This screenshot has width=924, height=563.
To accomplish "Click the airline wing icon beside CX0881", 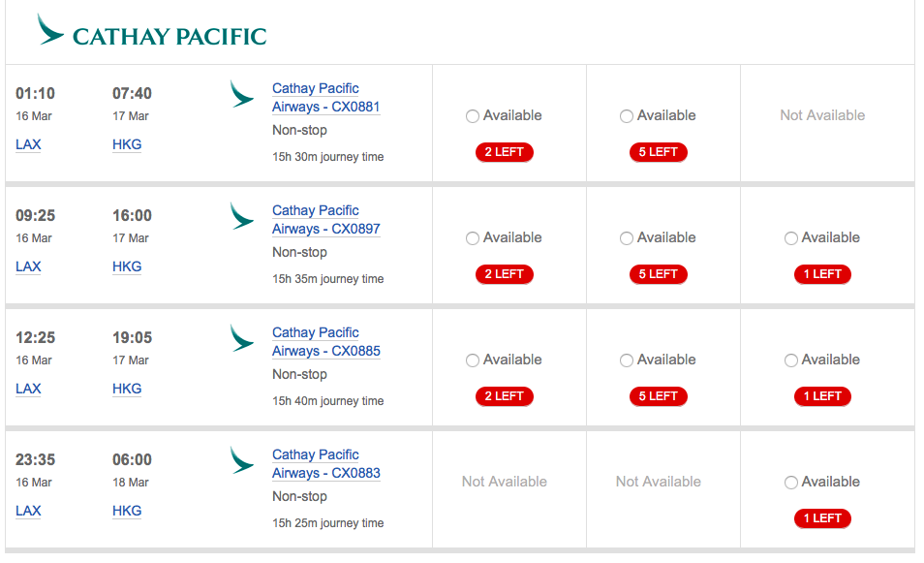I will pyautogui.click(x=242, y=94).
